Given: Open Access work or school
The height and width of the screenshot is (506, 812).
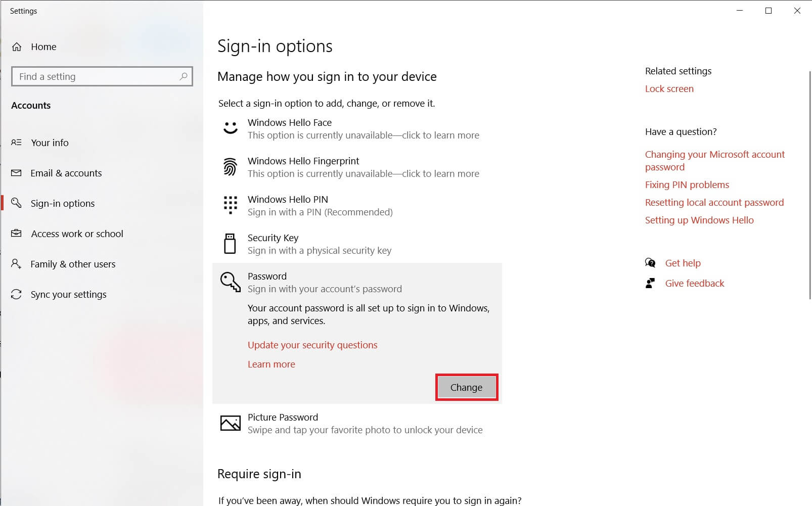Looking at the screenshot, I should click(x=102, y=234).
